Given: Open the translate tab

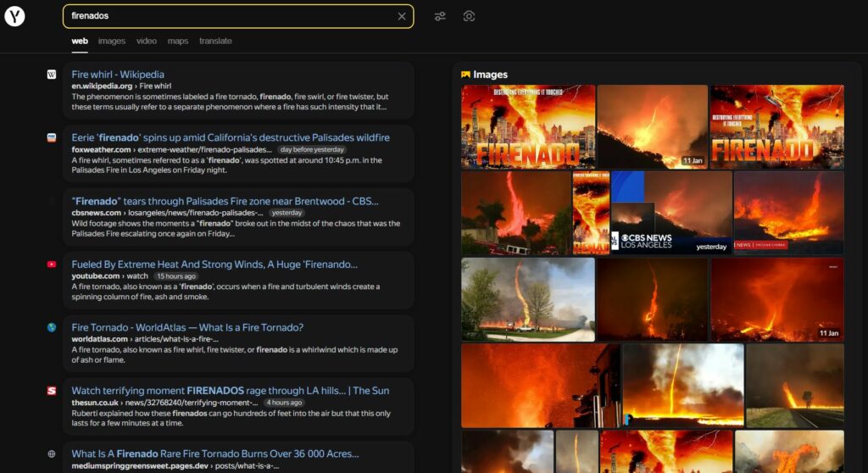Looking at the screenshot, I should [215, 41].
